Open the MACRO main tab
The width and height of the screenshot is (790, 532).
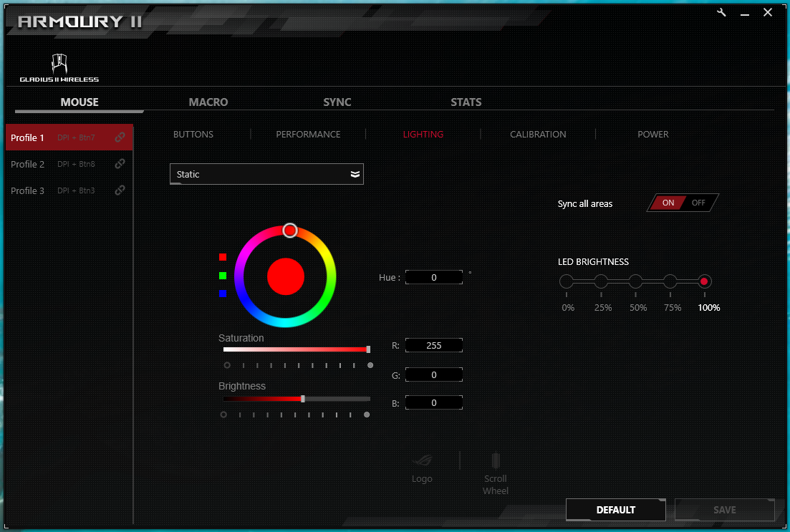pos(208,102)
